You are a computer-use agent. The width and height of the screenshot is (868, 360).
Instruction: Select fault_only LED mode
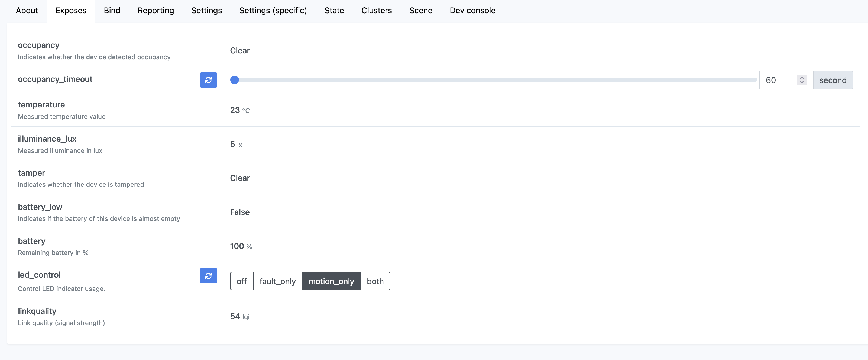pos(277,281)
